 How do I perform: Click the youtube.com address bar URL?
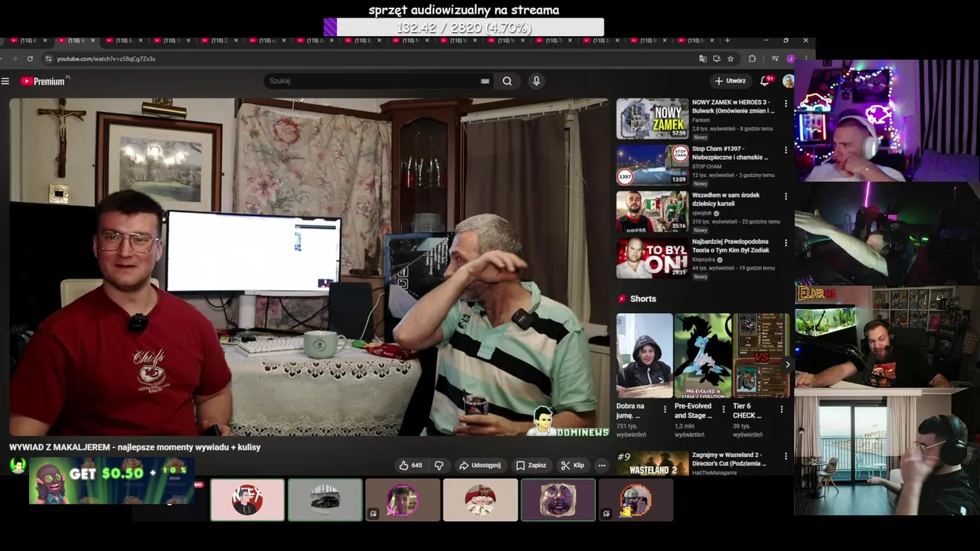[106, 59]
